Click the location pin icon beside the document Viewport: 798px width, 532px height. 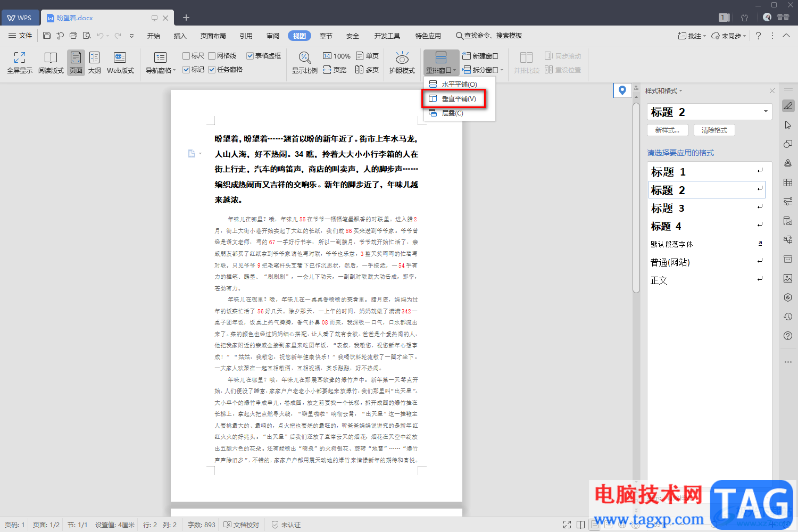click(622, 90)
